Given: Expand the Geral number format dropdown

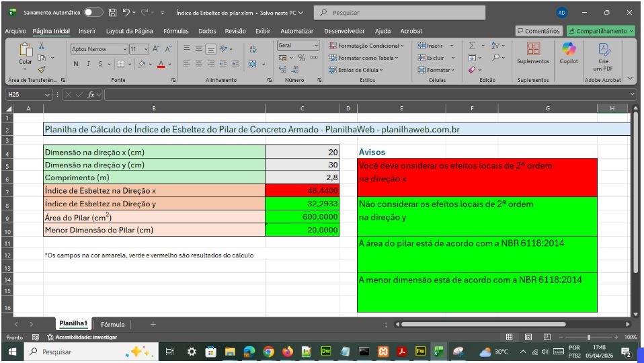Looking at the screenshot, I should (x=316, y=46).
